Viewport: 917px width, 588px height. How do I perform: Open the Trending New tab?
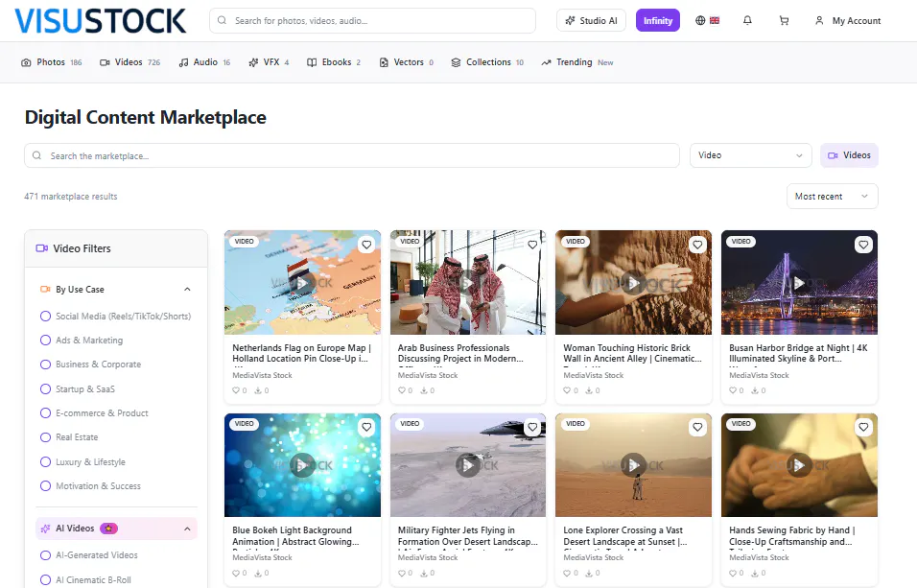[x=577, y=62]
